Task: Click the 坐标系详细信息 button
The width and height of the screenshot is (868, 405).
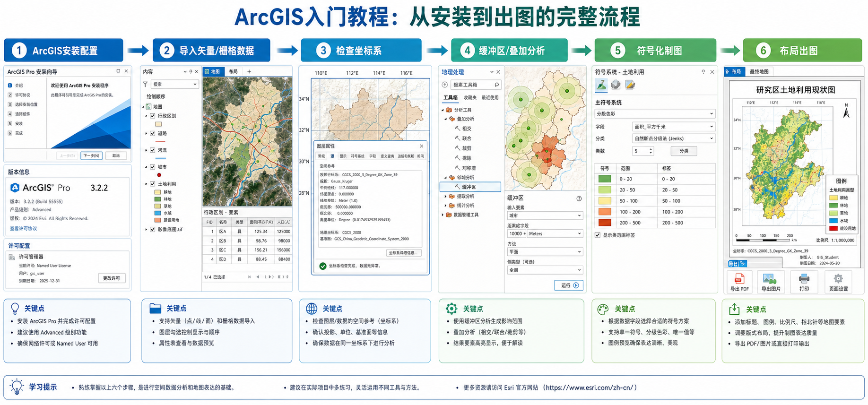Action: pos(403,253)
